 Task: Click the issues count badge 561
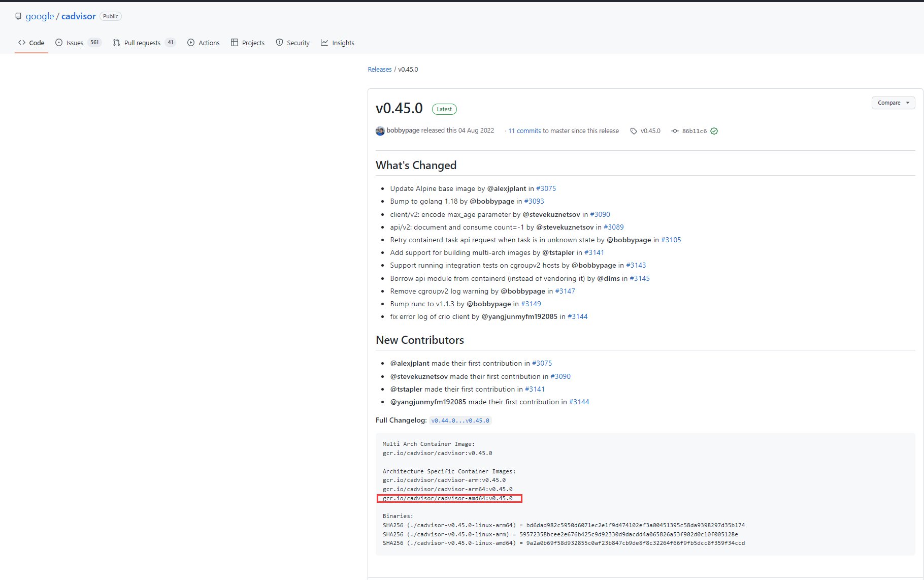(94, 43)
